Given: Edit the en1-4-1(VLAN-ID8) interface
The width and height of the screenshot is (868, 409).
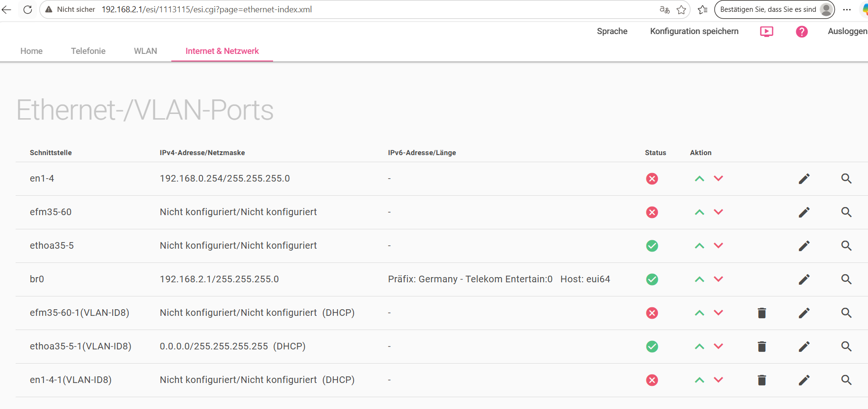Looking at the screenshot, I should [804, 380].
